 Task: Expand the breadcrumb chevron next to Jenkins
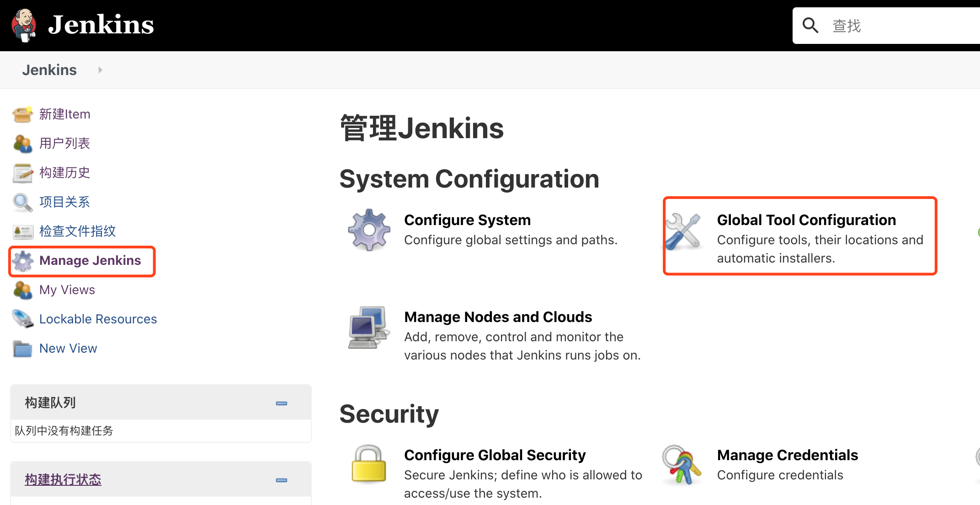click(x=100, y=70)
